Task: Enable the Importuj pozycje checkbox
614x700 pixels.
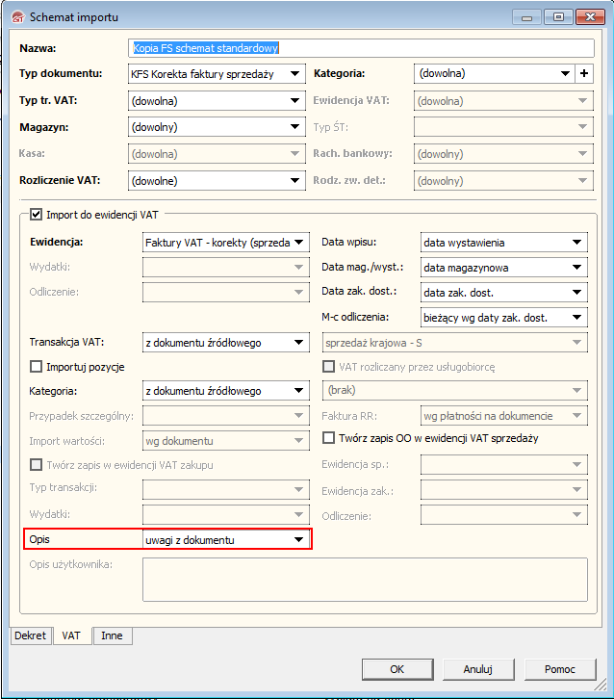Action: click(x=37, y=366)
